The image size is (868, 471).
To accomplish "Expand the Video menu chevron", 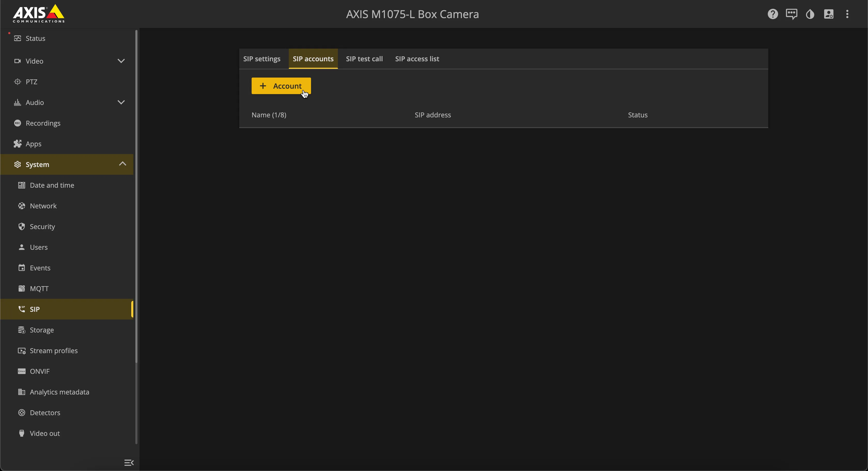I will (x=121, y=61).
